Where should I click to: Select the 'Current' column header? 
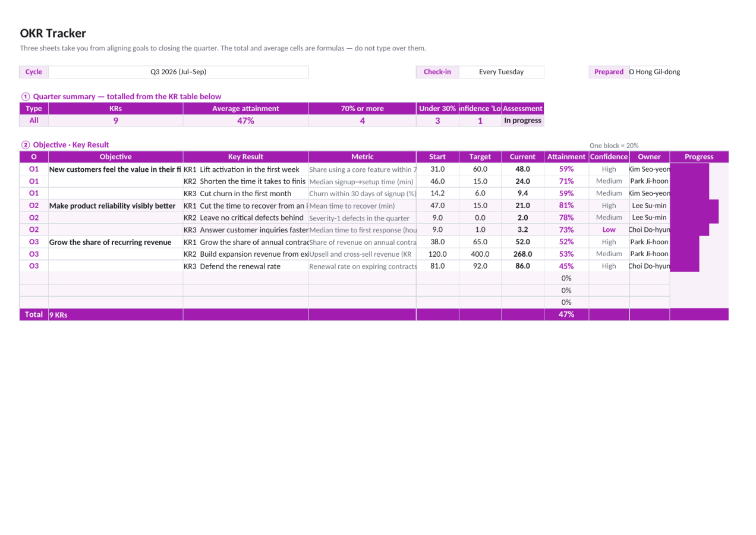[522, 157]
